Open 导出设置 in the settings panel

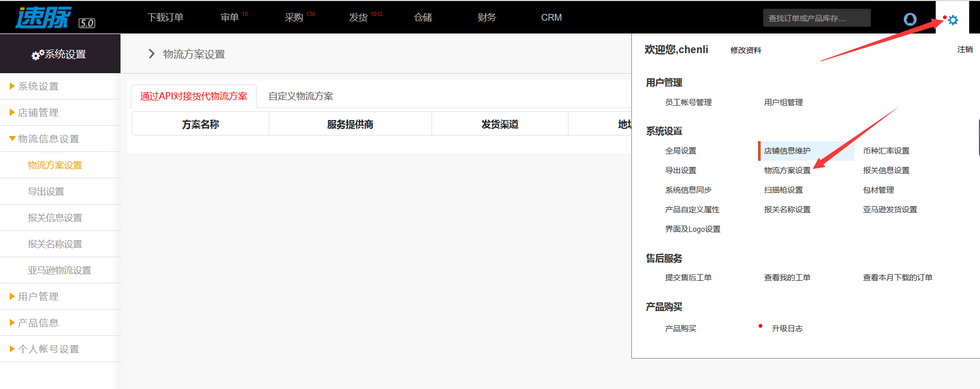tap(681, 171)
